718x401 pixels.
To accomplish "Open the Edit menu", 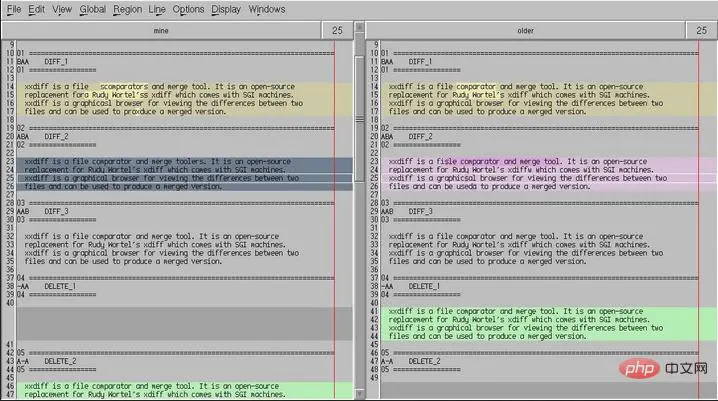I will pyautogui.click(x=37, y=9).
